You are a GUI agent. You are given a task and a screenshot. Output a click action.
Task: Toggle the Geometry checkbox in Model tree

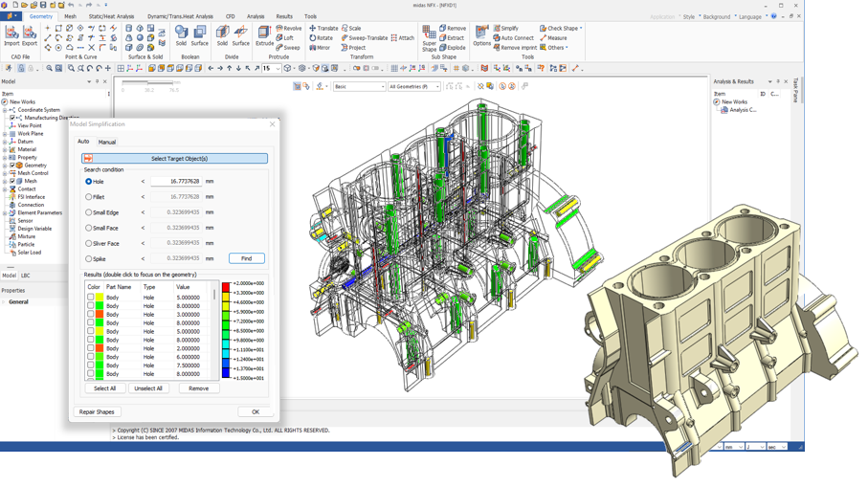(12, 166)
